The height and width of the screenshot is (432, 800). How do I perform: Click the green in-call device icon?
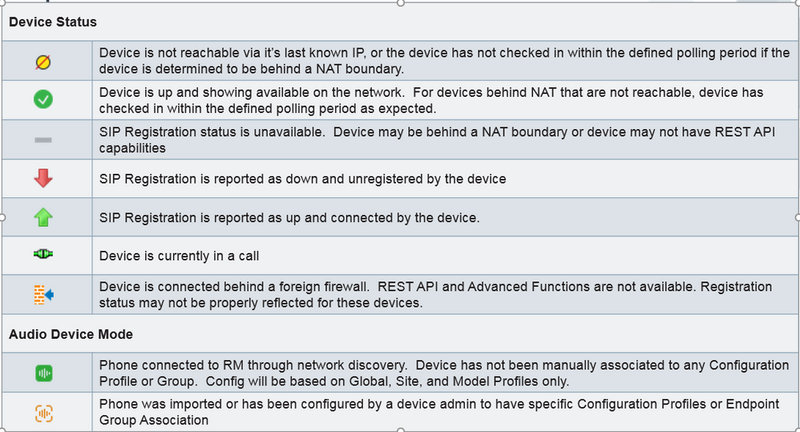[x=43, y=255]
